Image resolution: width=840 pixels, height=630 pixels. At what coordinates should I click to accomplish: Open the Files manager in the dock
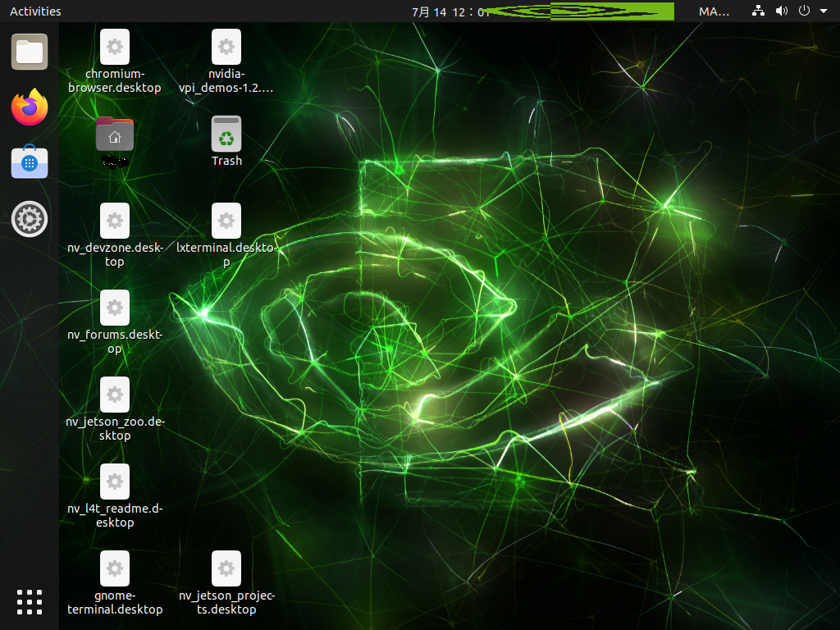coord(30,52)
